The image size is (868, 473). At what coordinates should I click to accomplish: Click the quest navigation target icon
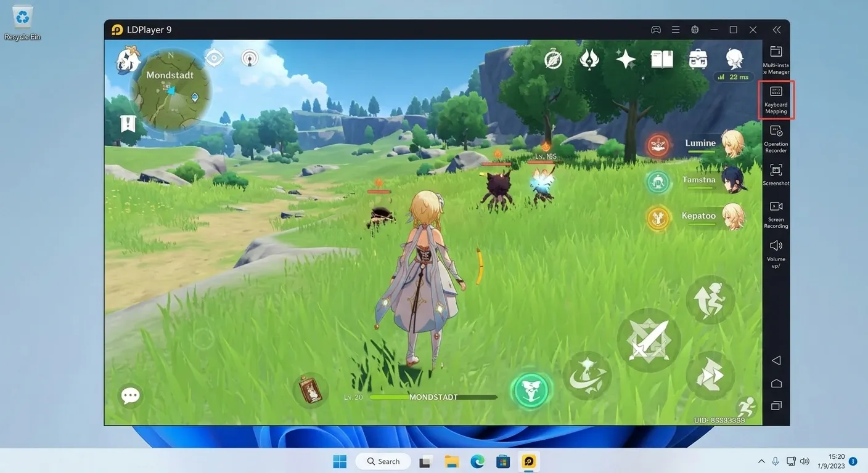(x=214, y=58)
